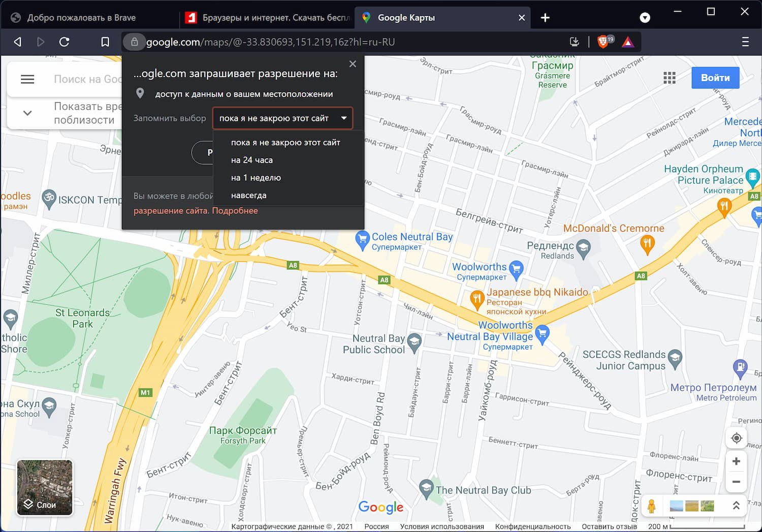Reload the current page
This screenshot has height=532, width=762.
[x=64, y=42]
